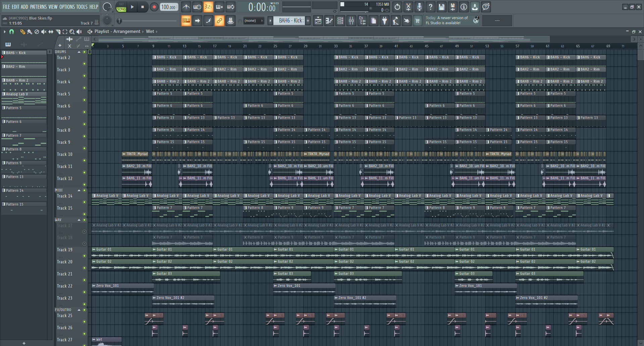The image size is (644, 346).
Task: Open the VIEW menu
Action: click(x=53, y=7)
